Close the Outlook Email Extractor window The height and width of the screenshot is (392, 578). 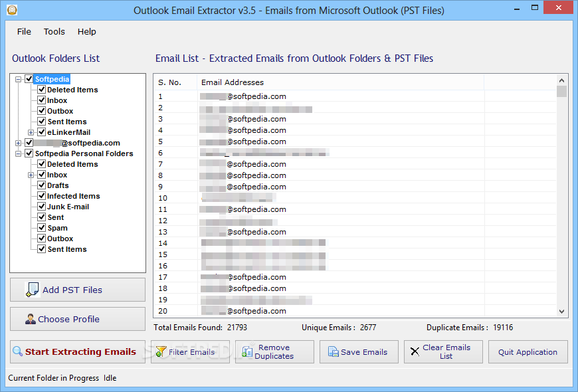pos(558,8)
